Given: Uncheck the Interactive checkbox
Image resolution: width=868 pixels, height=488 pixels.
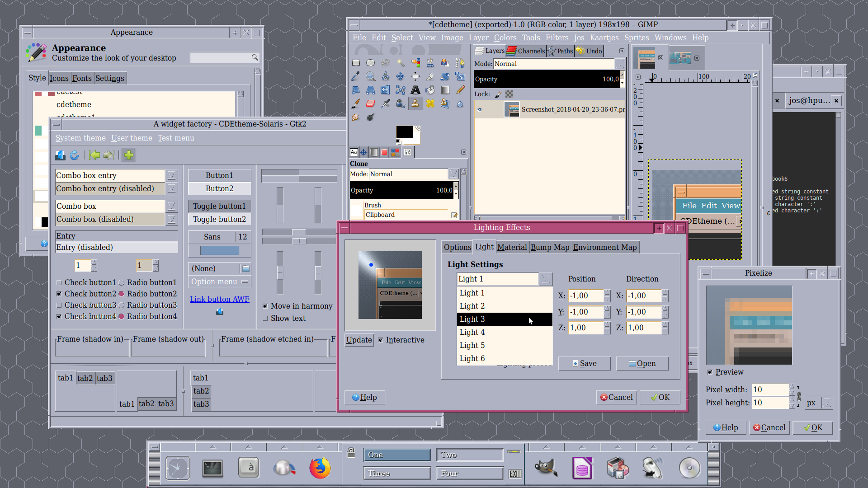Looking at the screenshot, I should [x=381, y=340].
